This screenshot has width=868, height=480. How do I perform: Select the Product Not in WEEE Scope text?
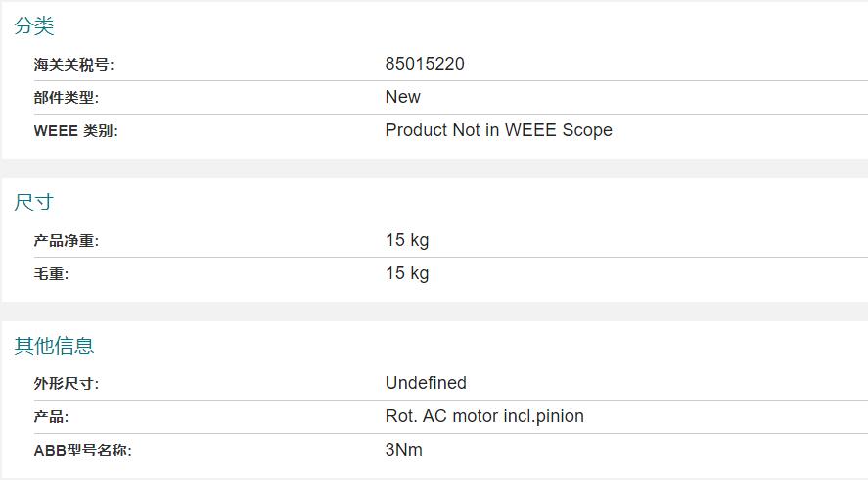tap(498, 130)
